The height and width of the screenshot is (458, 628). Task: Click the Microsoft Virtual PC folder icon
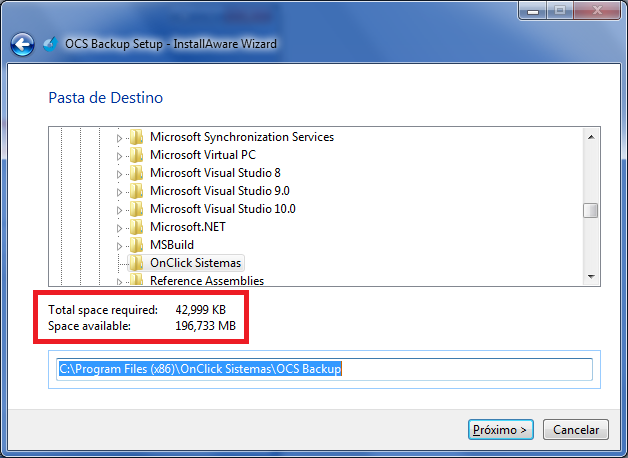pyautogui.click(x=136, y=155)
